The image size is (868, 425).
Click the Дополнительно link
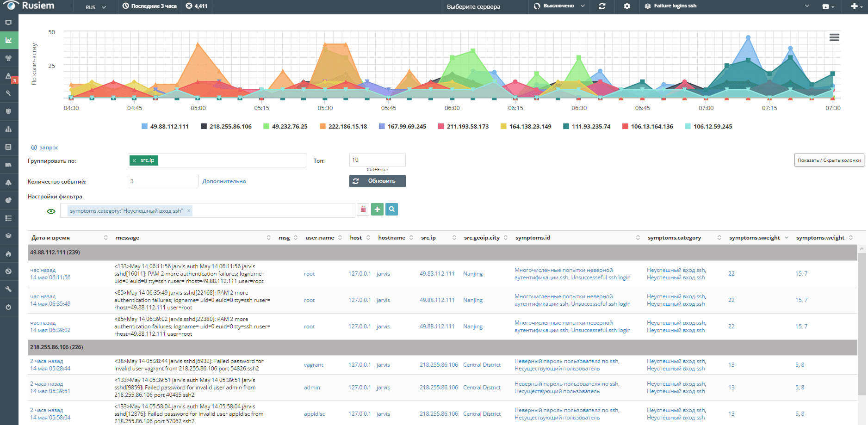pos(224,181)
